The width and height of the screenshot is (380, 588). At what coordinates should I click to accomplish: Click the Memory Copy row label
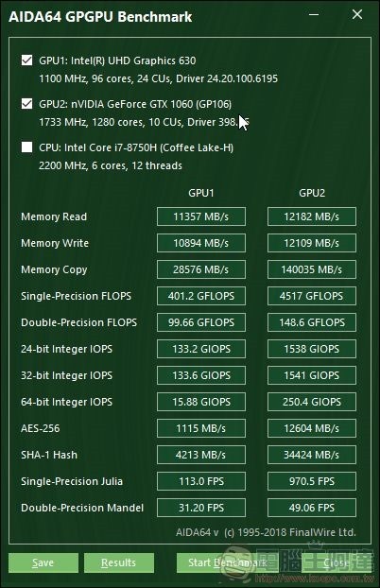[54, 270]
